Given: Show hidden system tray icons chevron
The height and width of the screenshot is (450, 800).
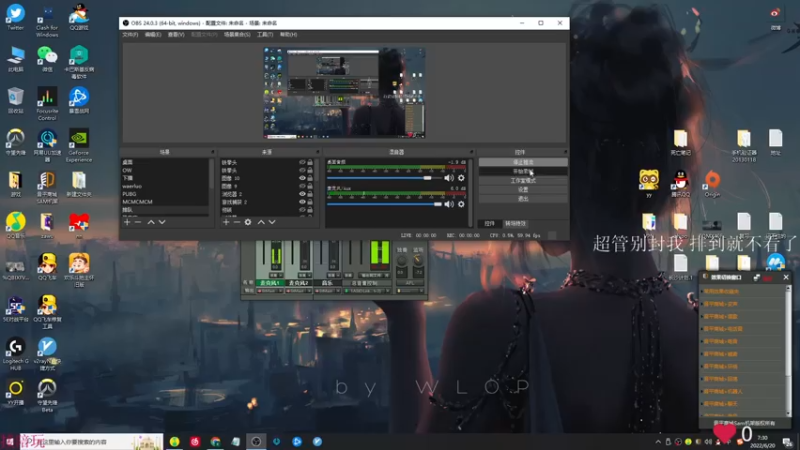Looking at the screenshot, I should coord(658,442).
